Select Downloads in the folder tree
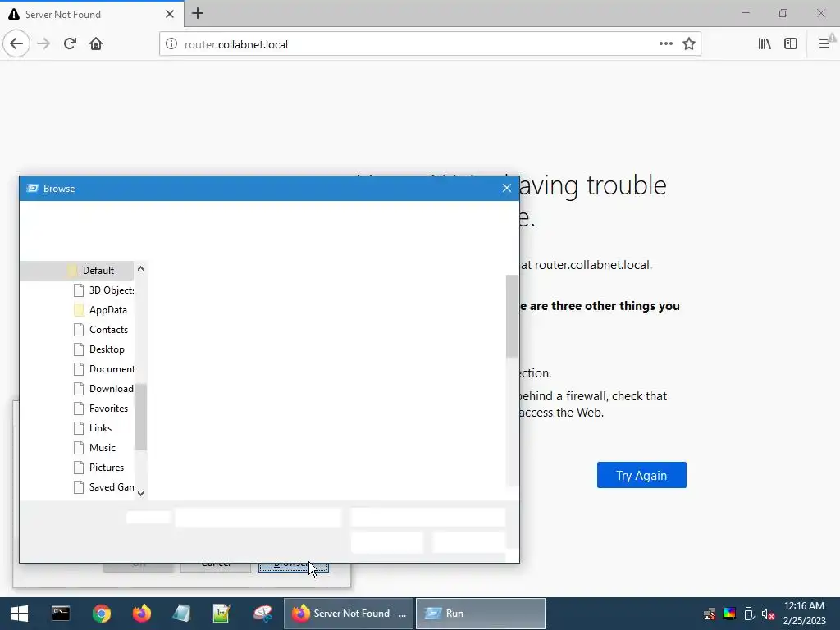Image resolution: width=840 pixels, height=630 pixels. coord(103,389)
